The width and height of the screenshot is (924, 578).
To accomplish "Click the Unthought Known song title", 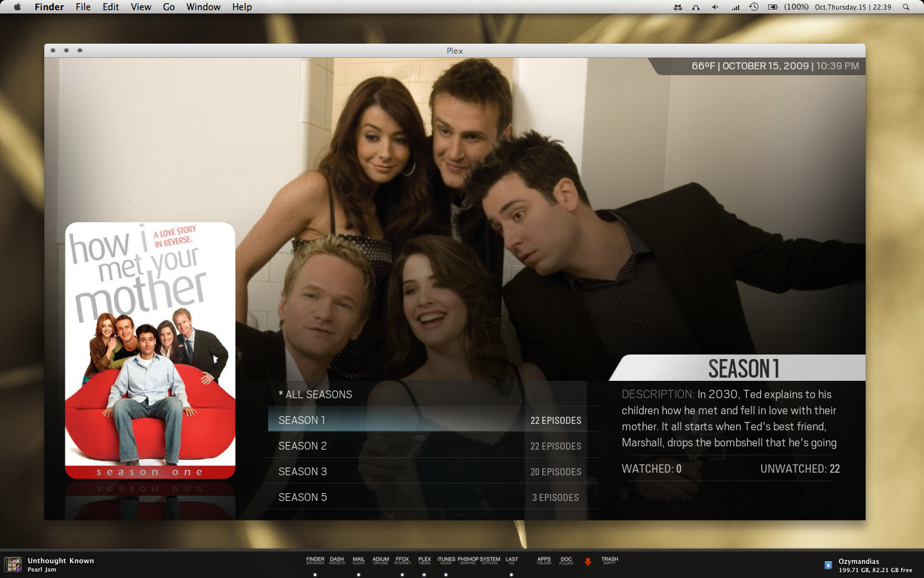I will pyautogui.click(x=61, y=561).
